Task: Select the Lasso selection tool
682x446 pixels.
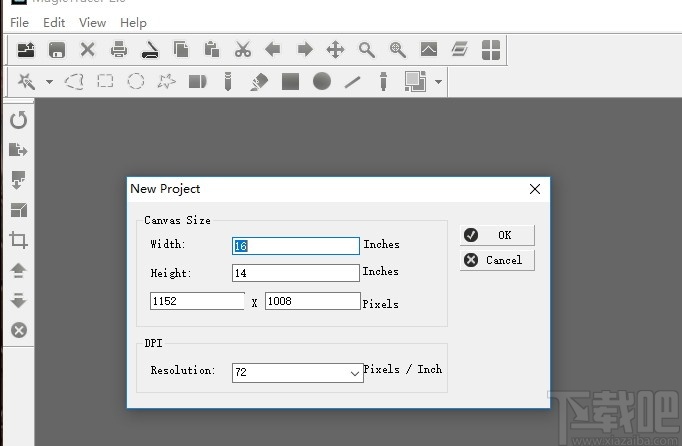Action: coord(74,81)
